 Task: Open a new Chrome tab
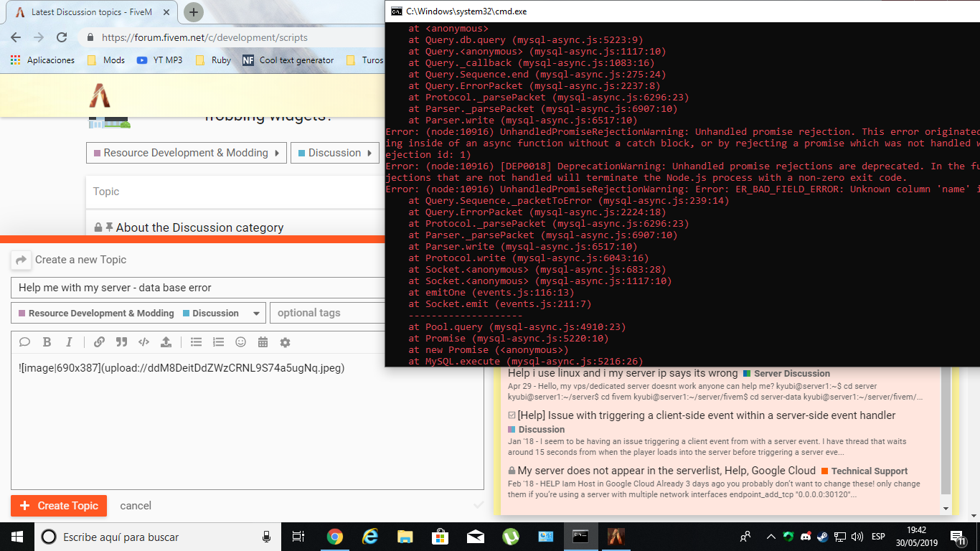(194, 12)
